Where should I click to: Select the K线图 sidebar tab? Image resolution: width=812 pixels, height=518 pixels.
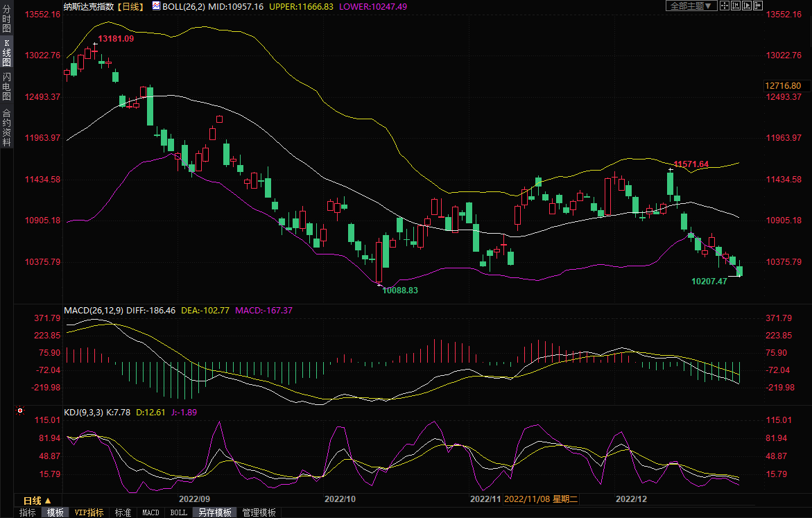click(x=6, y=53)
